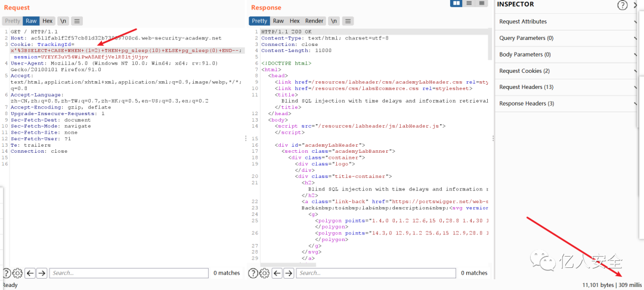Click academyLabHeader div line
This screenshot has width=644, height=290.
point(320,145)
